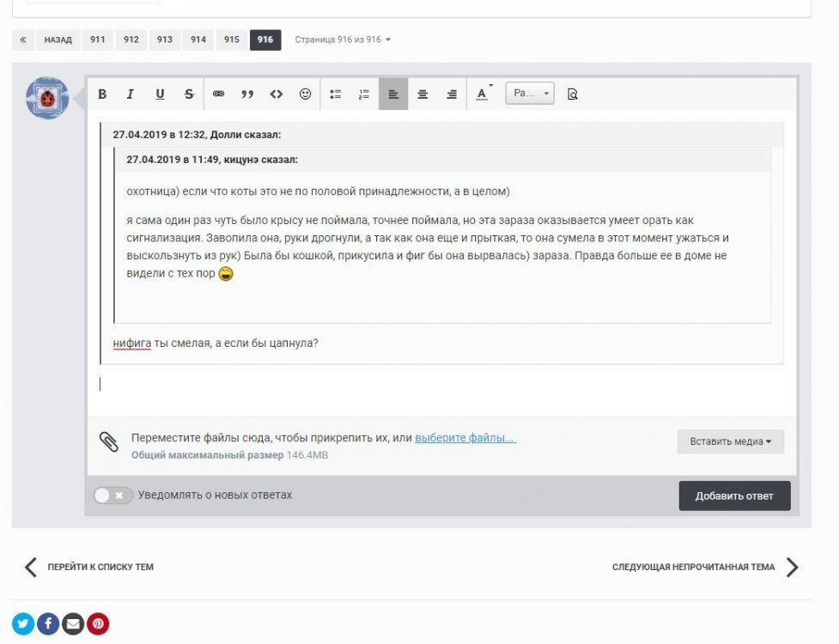Submit the reply with 'Добавить ответ'

[x=734, y=495]
